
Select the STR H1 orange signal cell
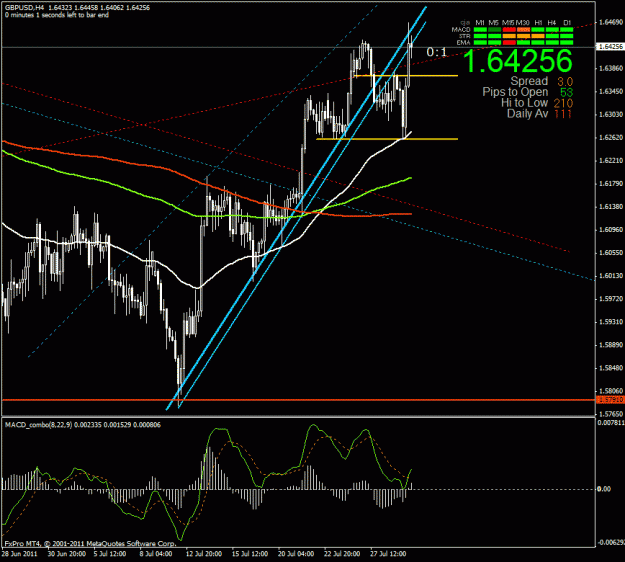[538, 36]
